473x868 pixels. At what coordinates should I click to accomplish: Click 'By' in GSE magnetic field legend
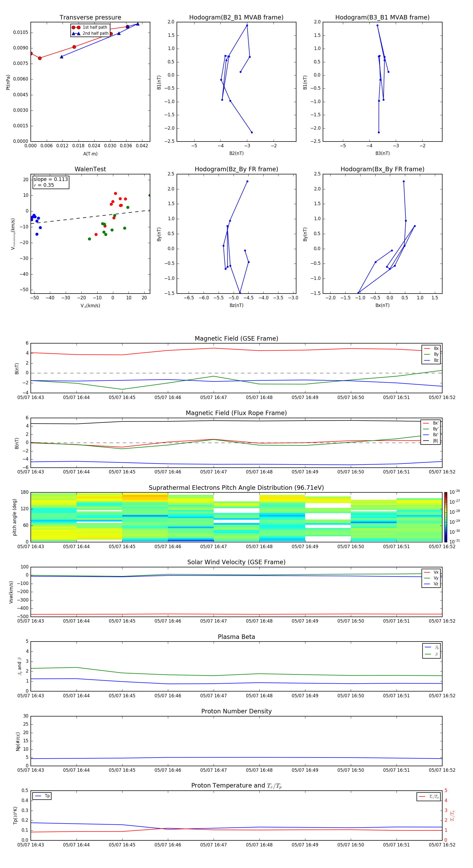431,354
